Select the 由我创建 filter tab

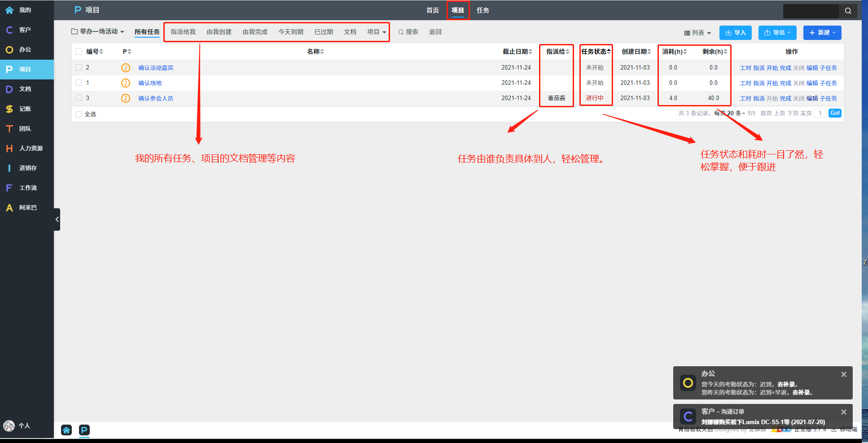point(219,32)
